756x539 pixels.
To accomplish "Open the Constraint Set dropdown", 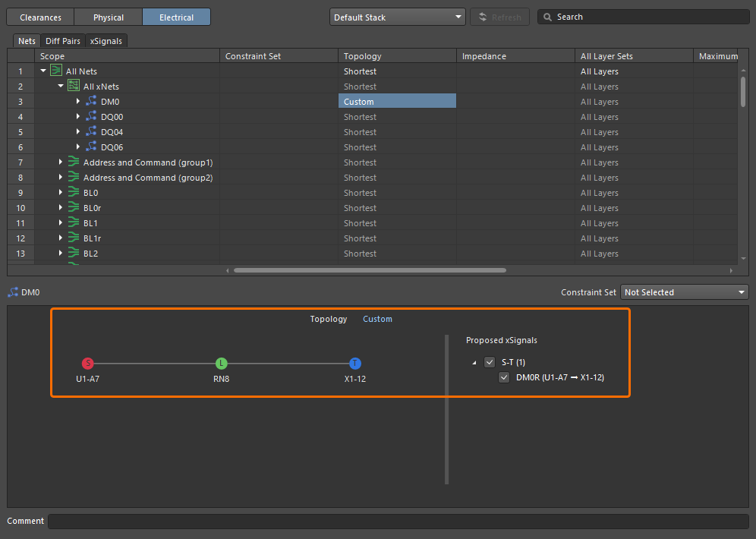I will 684,292.
